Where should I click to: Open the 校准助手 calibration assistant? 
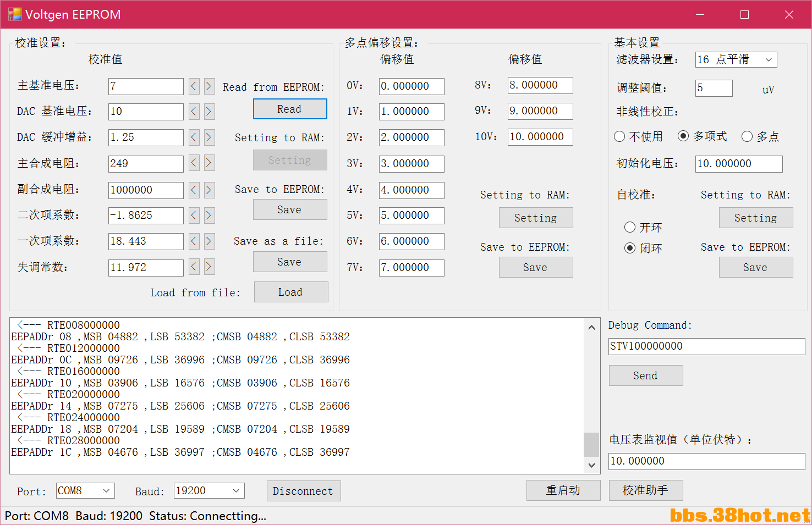(x=646, y=490)
